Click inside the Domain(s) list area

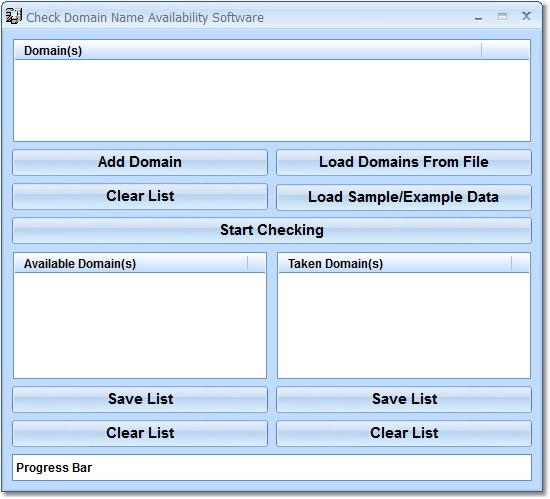coord(272,100)
